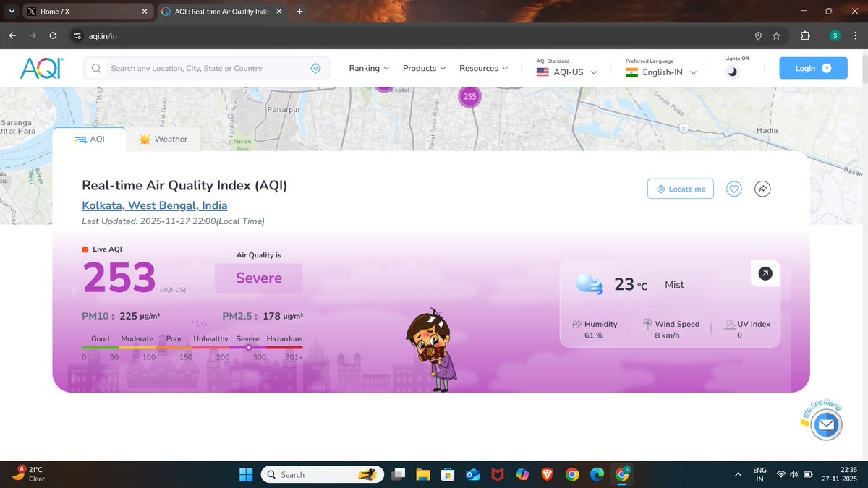Screen dimensions: 868x488
Task: Open the Copilot app in taskbar
Action: (522, 475)
